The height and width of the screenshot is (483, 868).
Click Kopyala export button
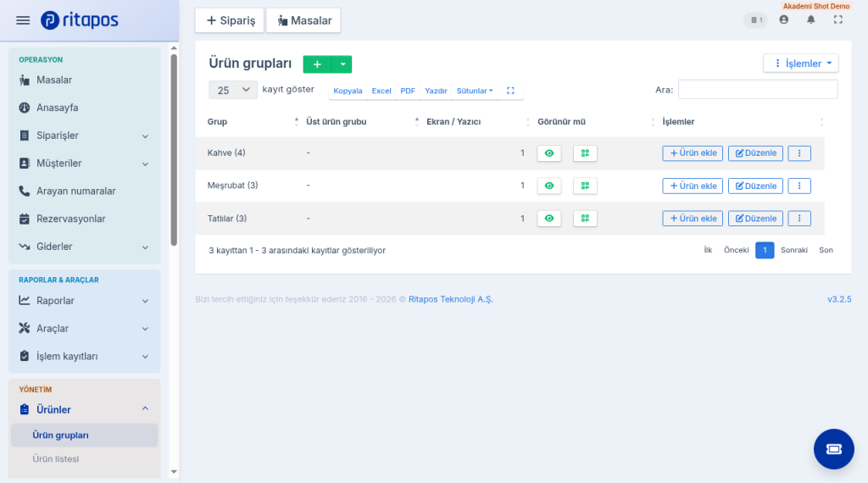[348, 91]
